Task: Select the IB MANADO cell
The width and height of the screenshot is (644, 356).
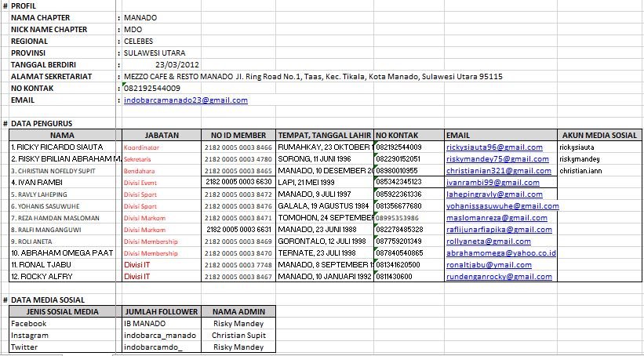Action: point(162,324)
